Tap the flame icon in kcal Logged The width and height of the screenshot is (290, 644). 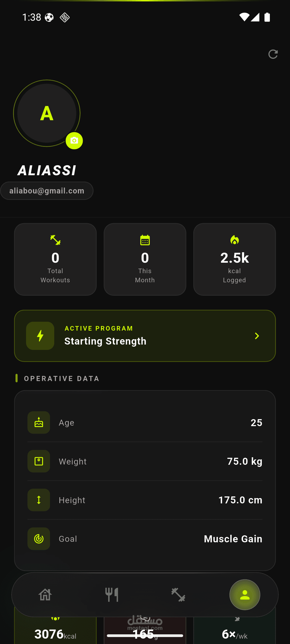click(x=234, y=240)
